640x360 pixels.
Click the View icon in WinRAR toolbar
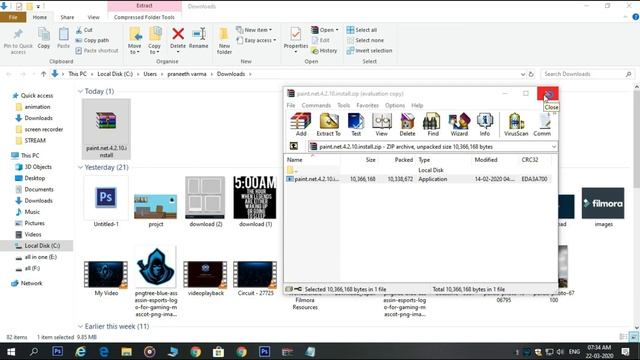click(382, 125)
